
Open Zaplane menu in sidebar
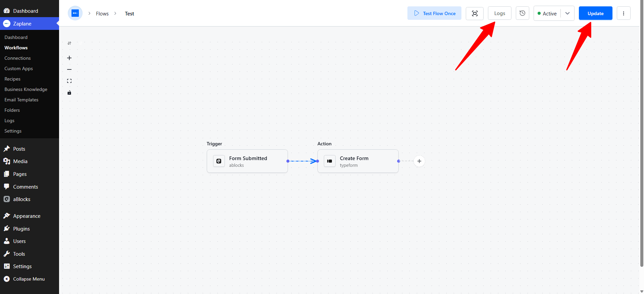[x=30, y=23]
